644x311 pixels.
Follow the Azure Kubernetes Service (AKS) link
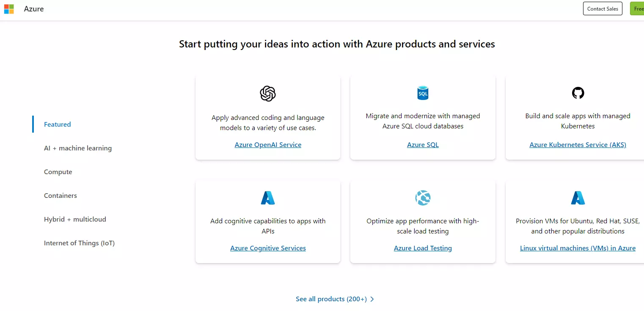pyautogui.click(x=578, y=144)
